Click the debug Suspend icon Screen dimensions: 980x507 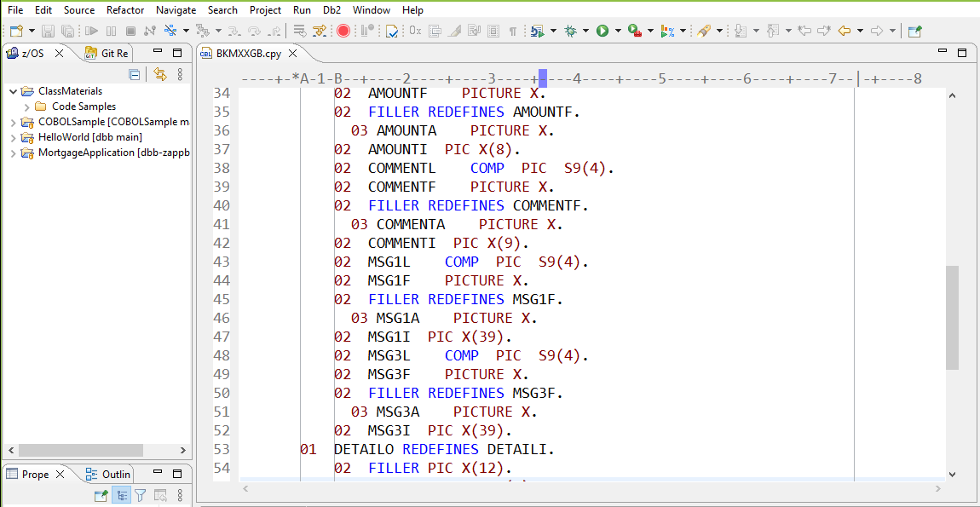click(x=112, y=31)
